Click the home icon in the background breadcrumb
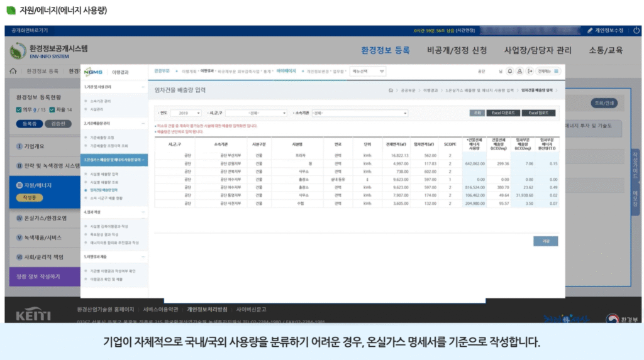The height and width of the screenshot is (360, 644). click(13, 71)
